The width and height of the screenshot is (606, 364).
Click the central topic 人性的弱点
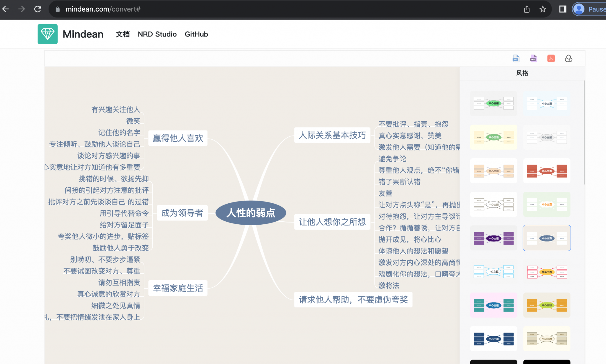tap(251, 213)
